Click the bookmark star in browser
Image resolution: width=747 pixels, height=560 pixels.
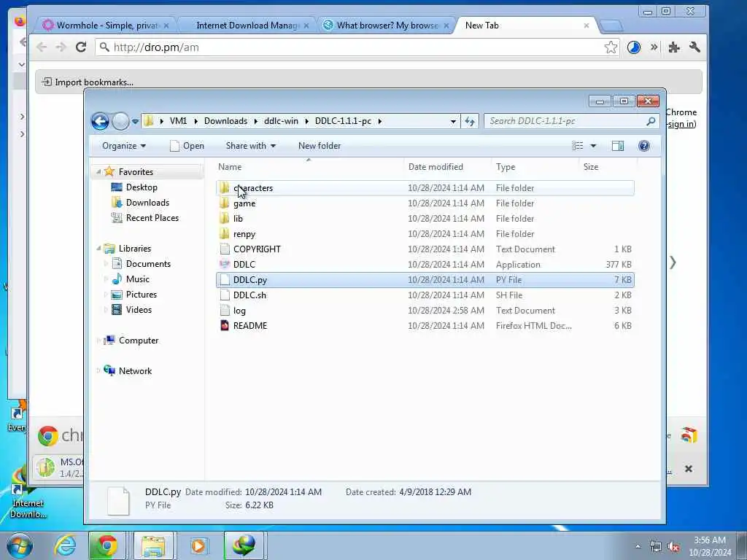[x=611, y=47]
